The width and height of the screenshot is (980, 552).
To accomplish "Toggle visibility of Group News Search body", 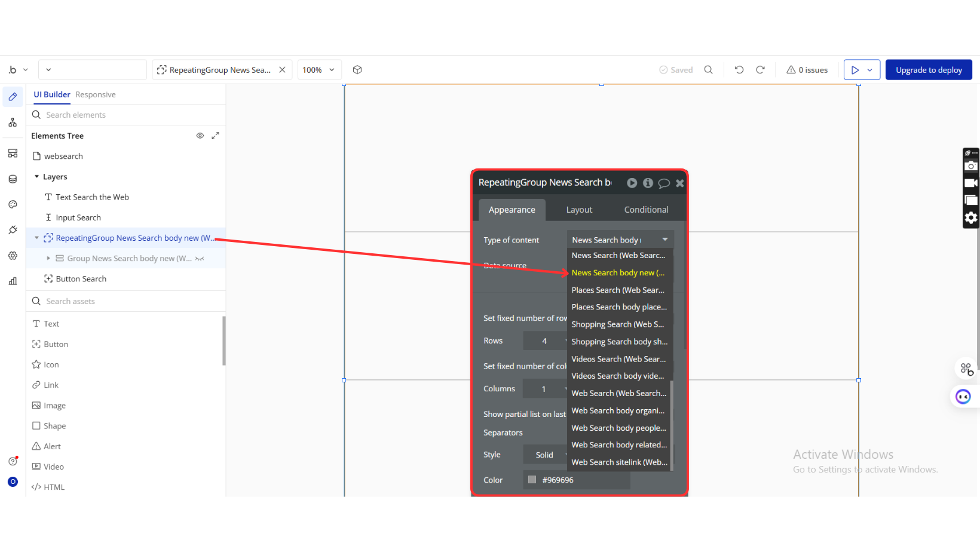I will (200, 259).
